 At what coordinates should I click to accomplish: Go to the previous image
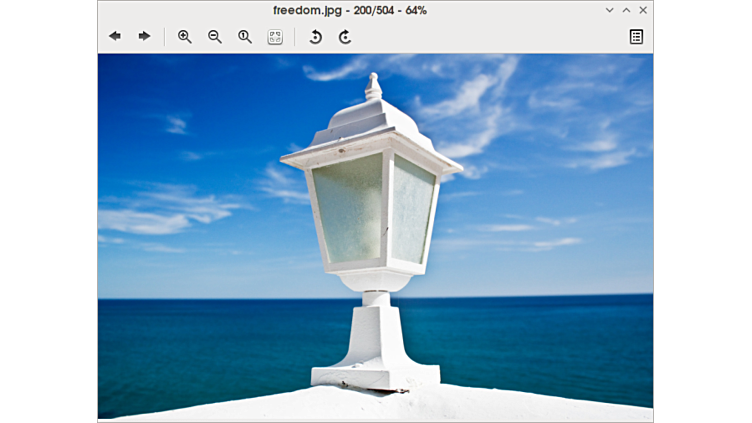[x=115, y=36]
